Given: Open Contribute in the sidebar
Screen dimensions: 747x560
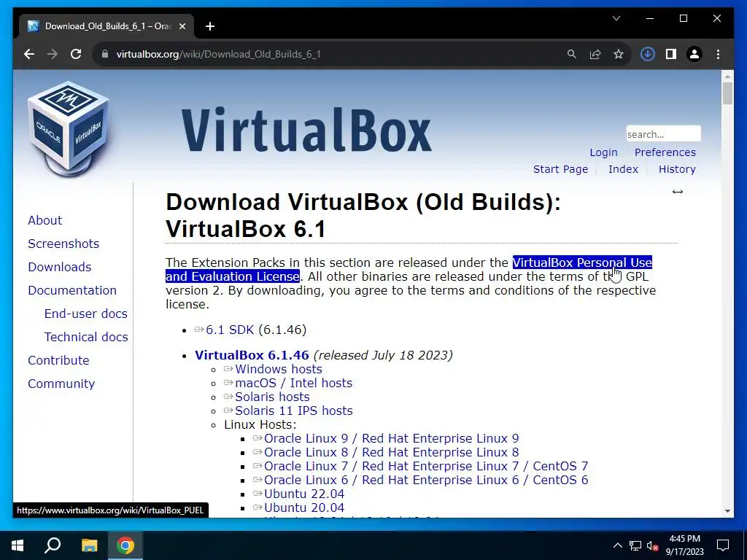Looking at the screenshot, I should tap(58, 360).
